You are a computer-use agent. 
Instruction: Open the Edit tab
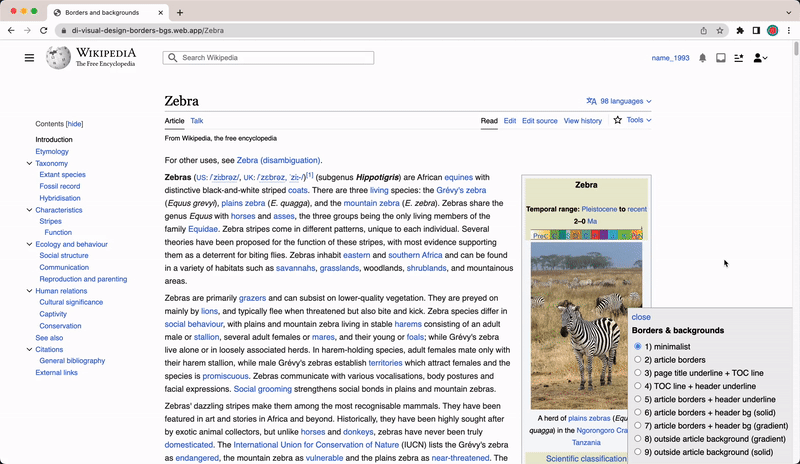point(510,121)
